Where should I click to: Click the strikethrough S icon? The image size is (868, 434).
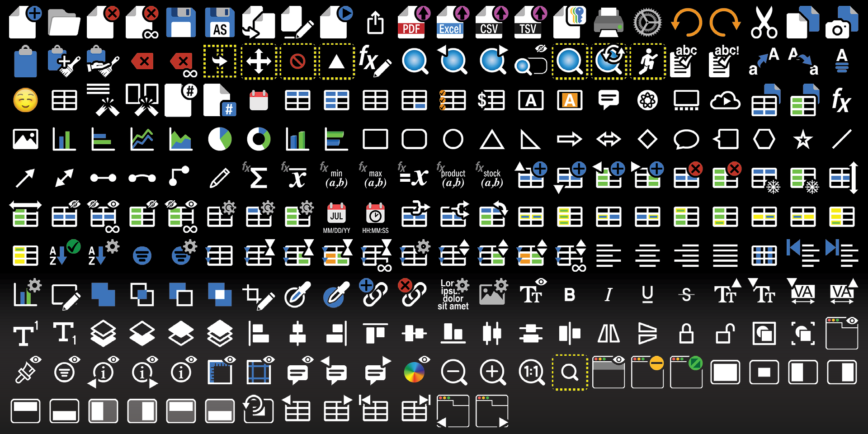click(x=686, y=295)
